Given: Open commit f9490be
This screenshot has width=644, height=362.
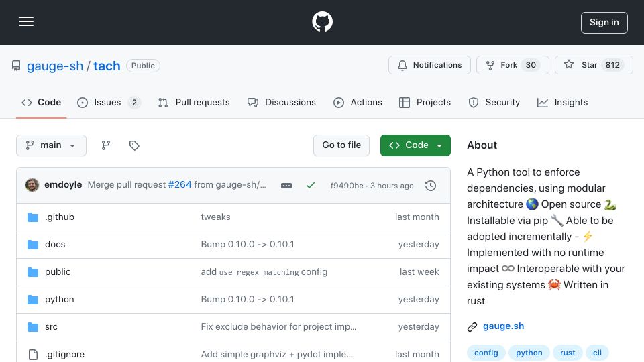Looking at the screenshot, I should coord(347,186).
